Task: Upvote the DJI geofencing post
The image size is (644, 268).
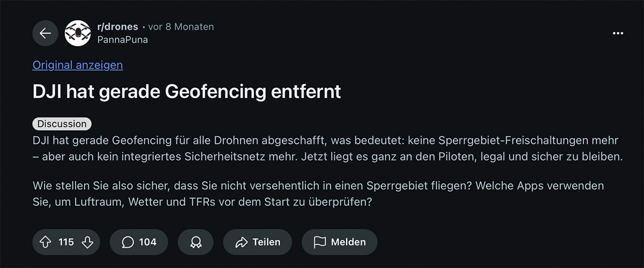Action: (45, 242)
